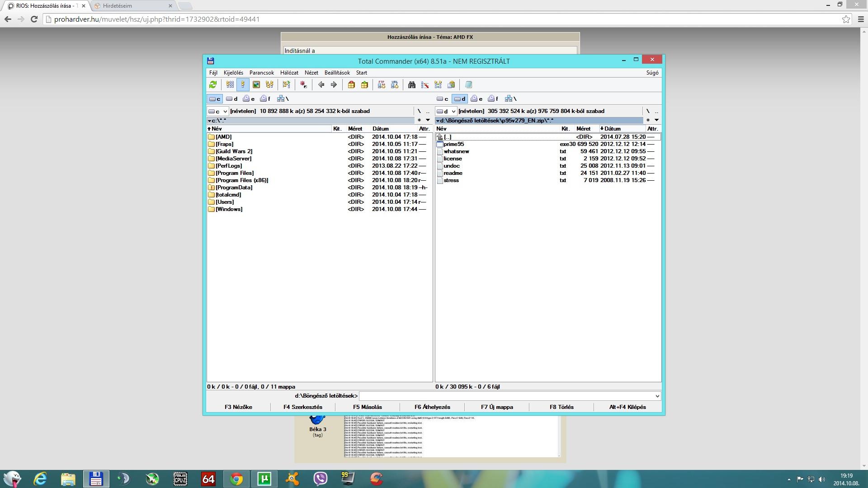Open Viber from the taskbar
868x488 pixels.
(x=321, y=479)
